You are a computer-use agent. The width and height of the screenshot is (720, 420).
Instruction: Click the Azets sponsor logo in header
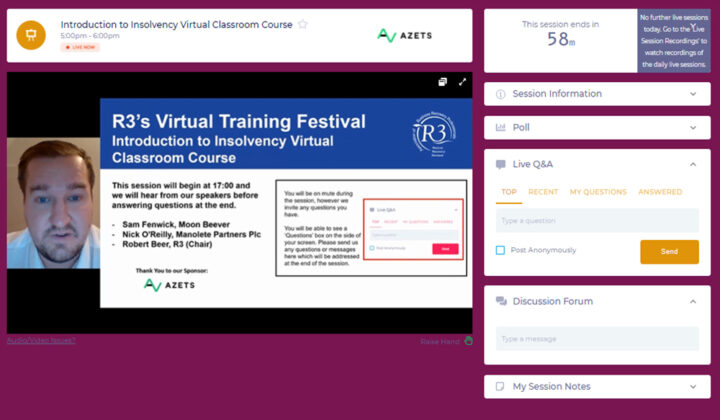(x=404, y=35)
